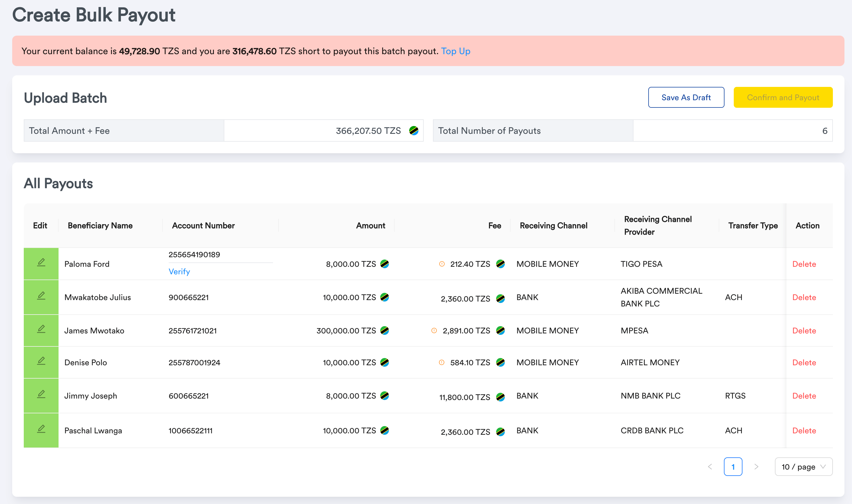Click fee info icon for James Mwotako
This screenshot has width=852, height=504.
point(434,330)
